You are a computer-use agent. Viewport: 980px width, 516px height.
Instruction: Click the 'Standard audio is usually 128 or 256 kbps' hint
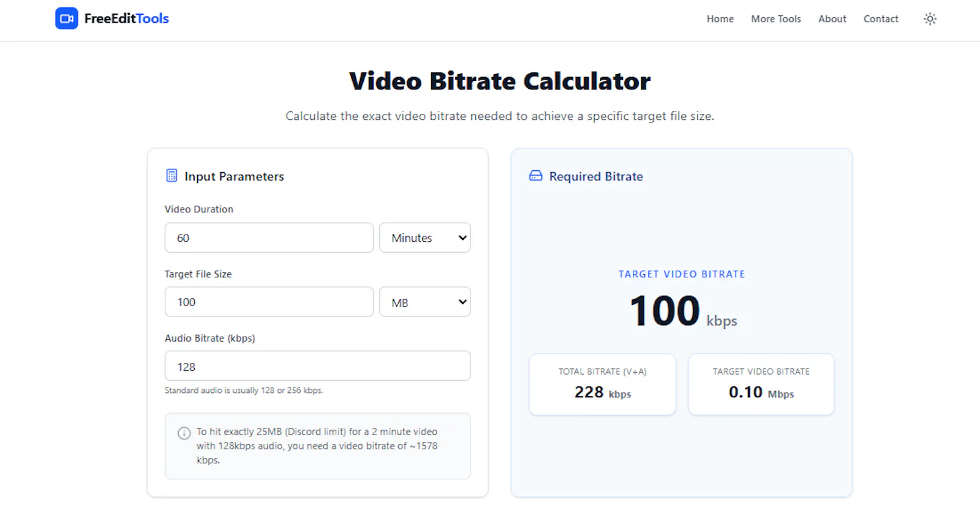click(x=244, y=391)
